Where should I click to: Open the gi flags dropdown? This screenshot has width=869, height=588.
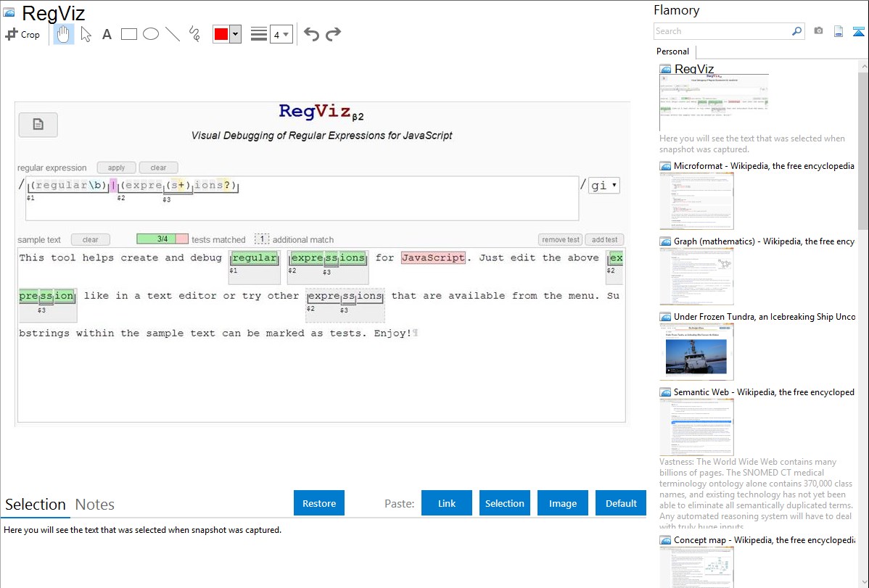(x=604, y=186)
